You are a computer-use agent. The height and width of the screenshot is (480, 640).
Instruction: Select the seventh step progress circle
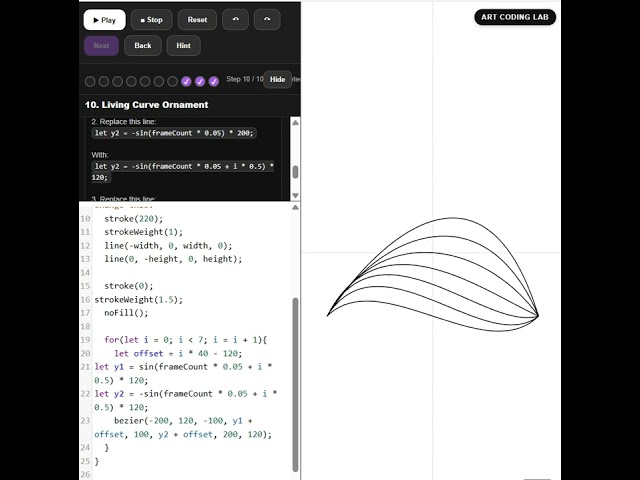tap(172, 82)
